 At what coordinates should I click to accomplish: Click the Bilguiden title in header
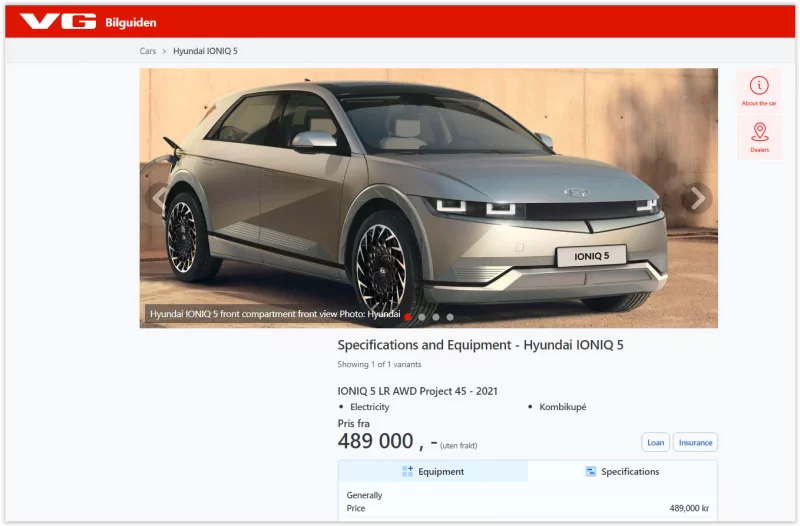click(131, 22)
